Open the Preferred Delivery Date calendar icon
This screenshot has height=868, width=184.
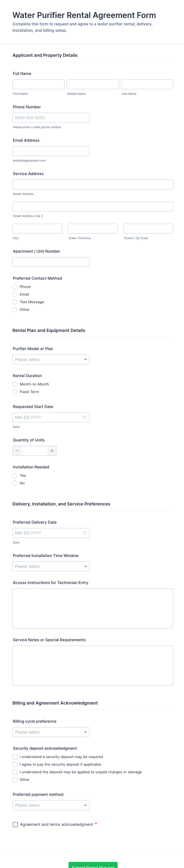[x=85, y=533]
